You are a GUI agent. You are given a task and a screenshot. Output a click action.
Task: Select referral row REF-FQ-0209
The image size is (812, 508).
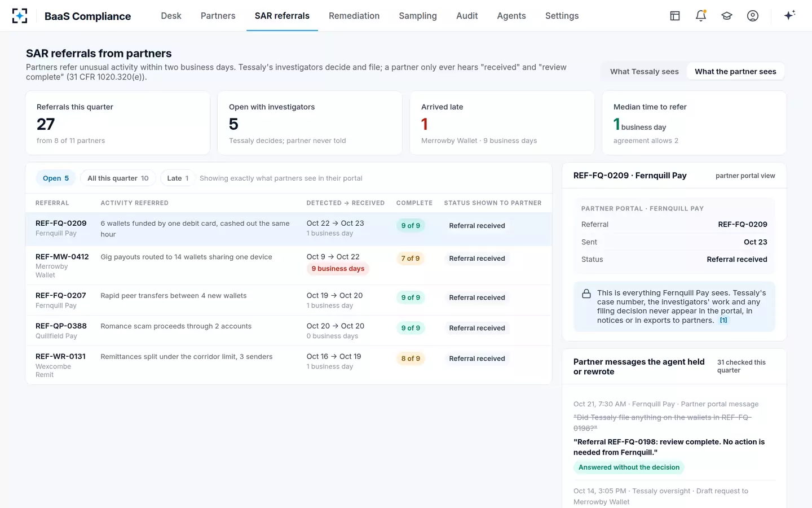(289, 229)
